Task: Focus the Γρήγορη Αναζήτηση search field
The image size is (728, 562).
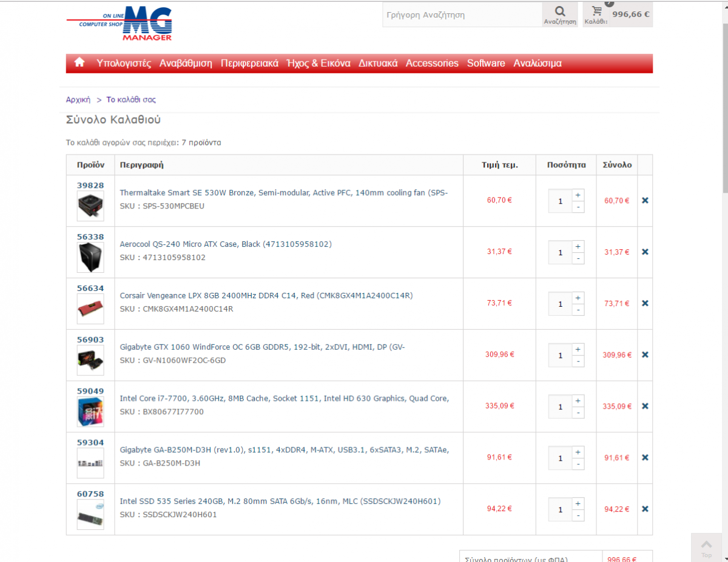Action: 462,15
